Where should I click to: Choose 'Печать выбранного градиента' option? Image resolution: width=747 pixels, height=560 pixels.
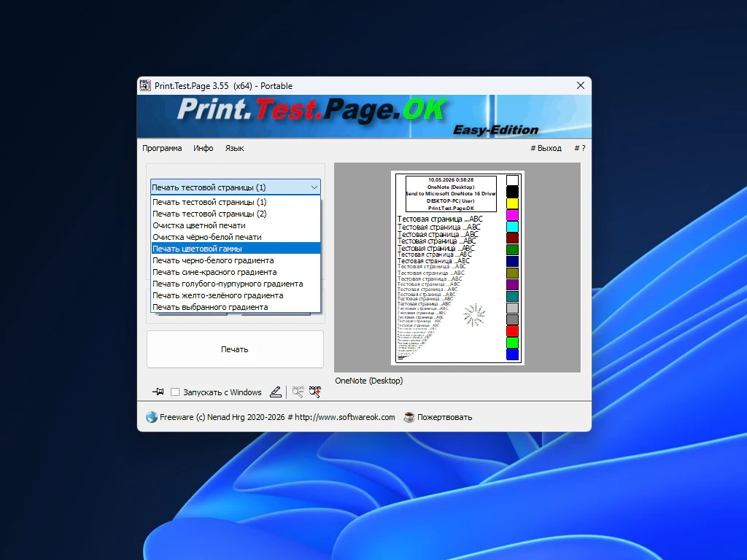pyautogui.click(x=236, y=307)
